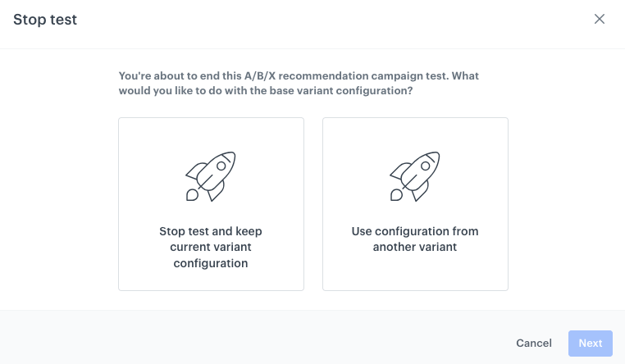This screenshot has width=625, height=364.
Task: Select the 'Use configuration from another variant' card
Action: click(x=415, y=204)
